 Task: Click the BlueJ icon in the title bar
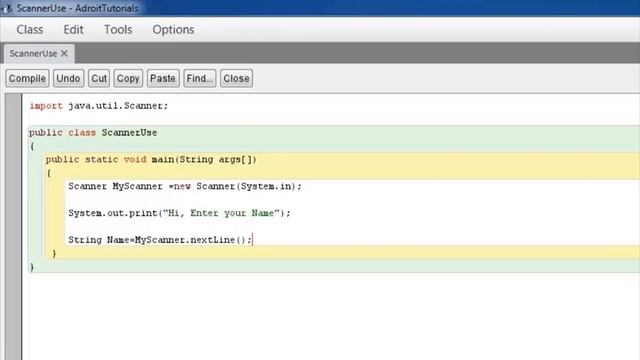[7, 8]
